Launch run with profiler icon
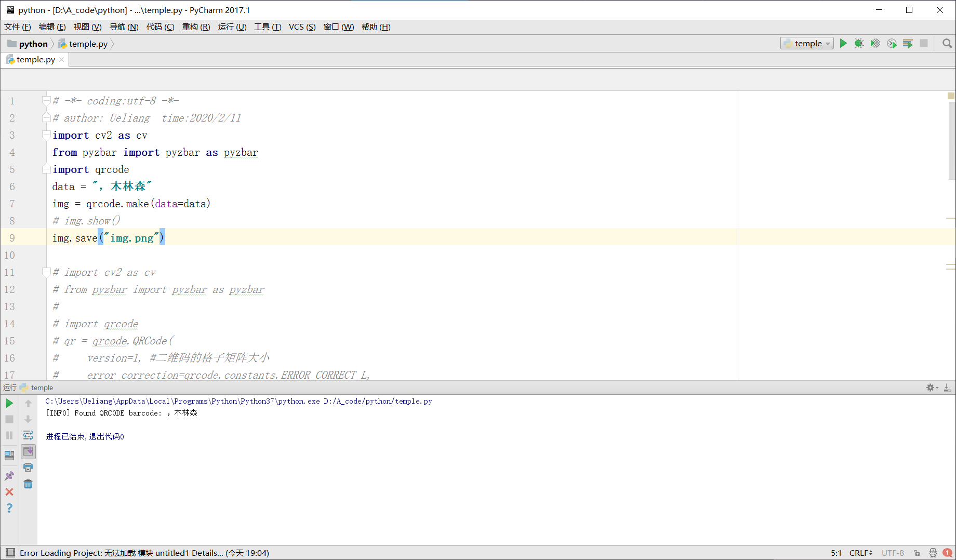The height and width of the screenshot is (560, 956). [892, 43]
